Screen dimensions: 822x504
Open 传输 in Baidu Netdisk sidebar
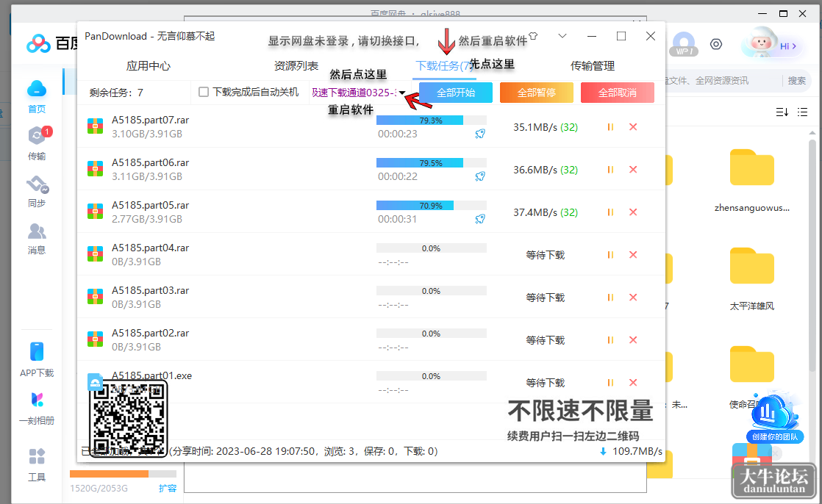37,143
